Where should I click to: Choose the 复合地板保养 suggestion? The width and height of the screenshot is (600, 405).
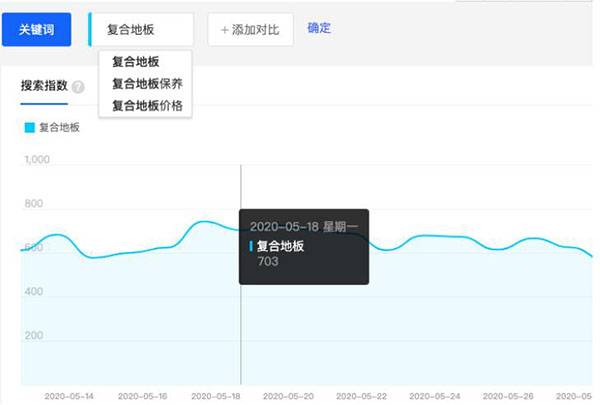(146, 83)
